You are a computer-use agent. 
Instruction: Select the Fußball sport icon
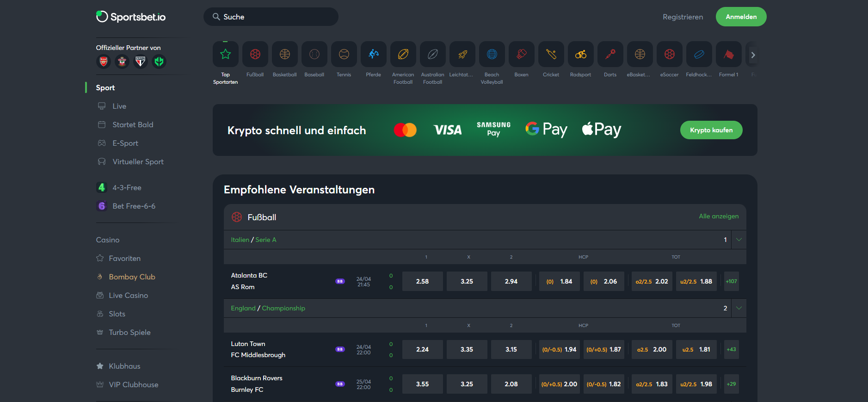tap(255, 55)
